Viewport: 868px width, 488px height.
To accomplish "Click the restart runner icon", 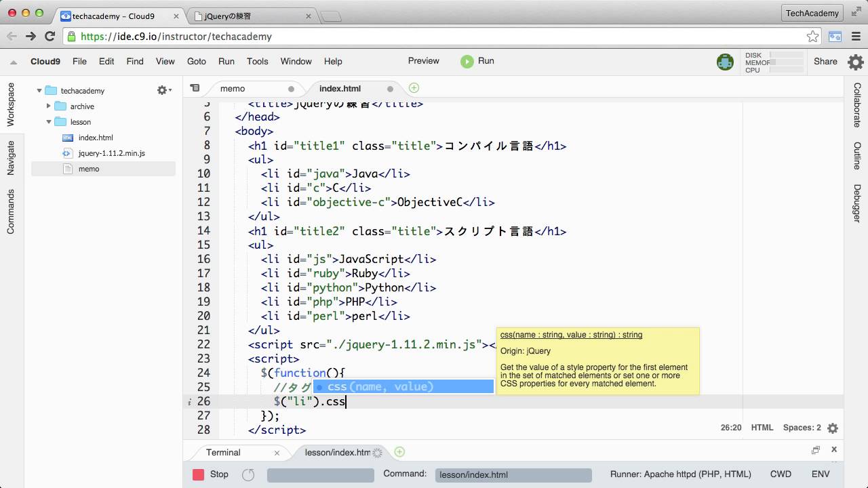I will (x=248, y=474).
